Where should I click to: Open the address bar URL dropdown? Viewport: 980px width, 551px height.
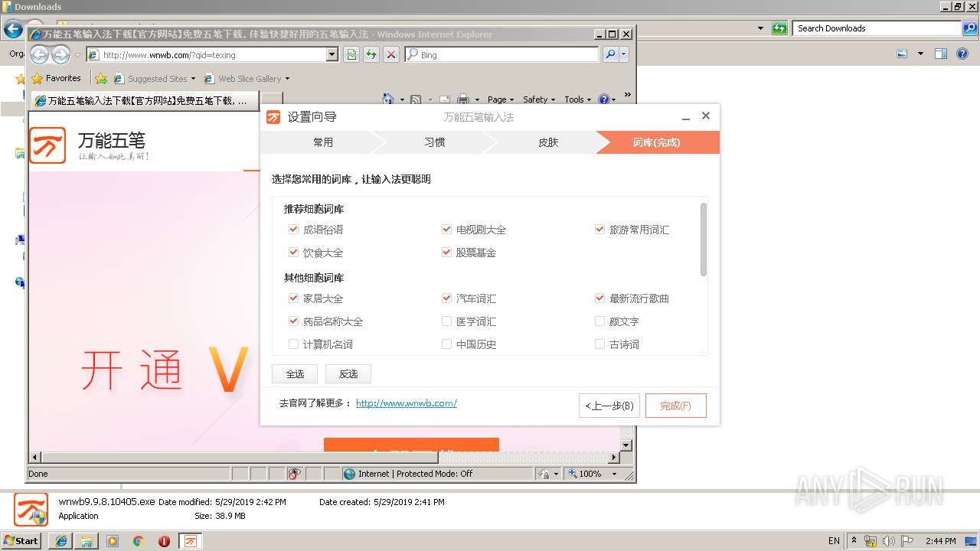coord(332,54)
